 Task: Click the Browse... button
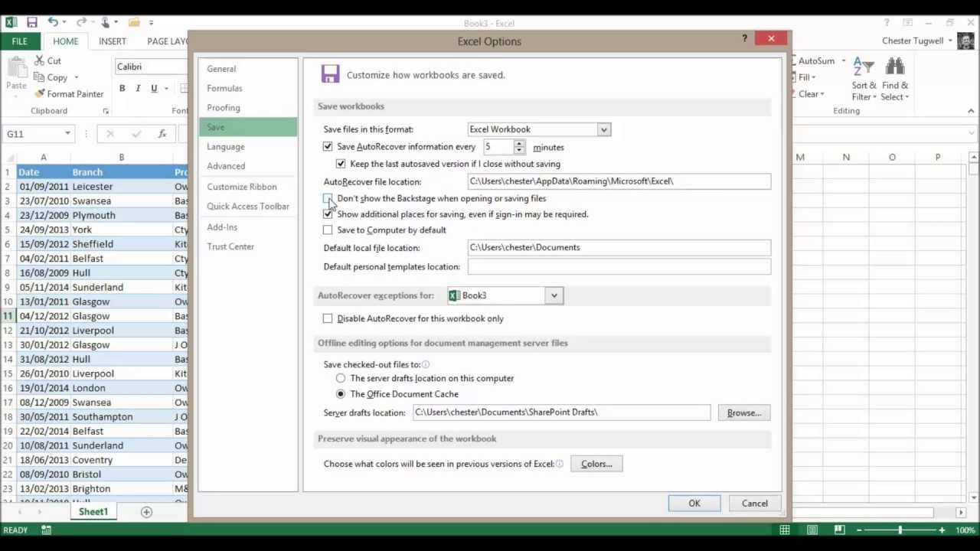pyautogui.click(x=744, y=412)
